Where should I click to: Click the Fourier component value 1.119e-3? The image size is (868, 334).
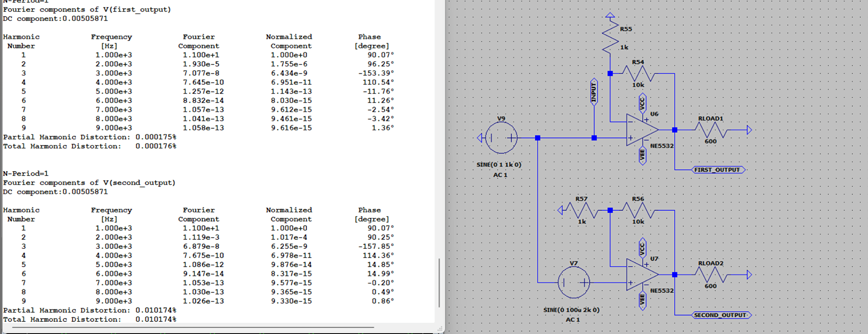tap(201, 237)
